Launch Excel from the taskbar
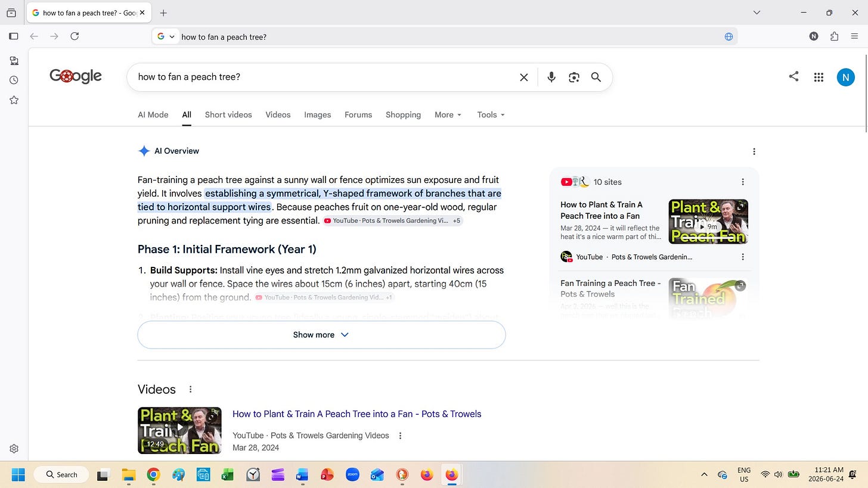Viewport: 868px width, 488px height. [227, 475]
